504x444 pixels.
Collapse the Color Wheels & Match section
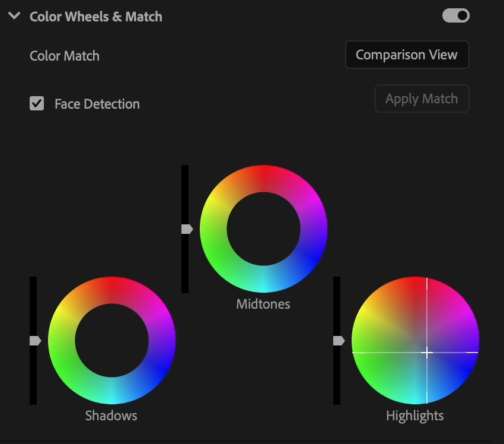(x=14, y=15)
